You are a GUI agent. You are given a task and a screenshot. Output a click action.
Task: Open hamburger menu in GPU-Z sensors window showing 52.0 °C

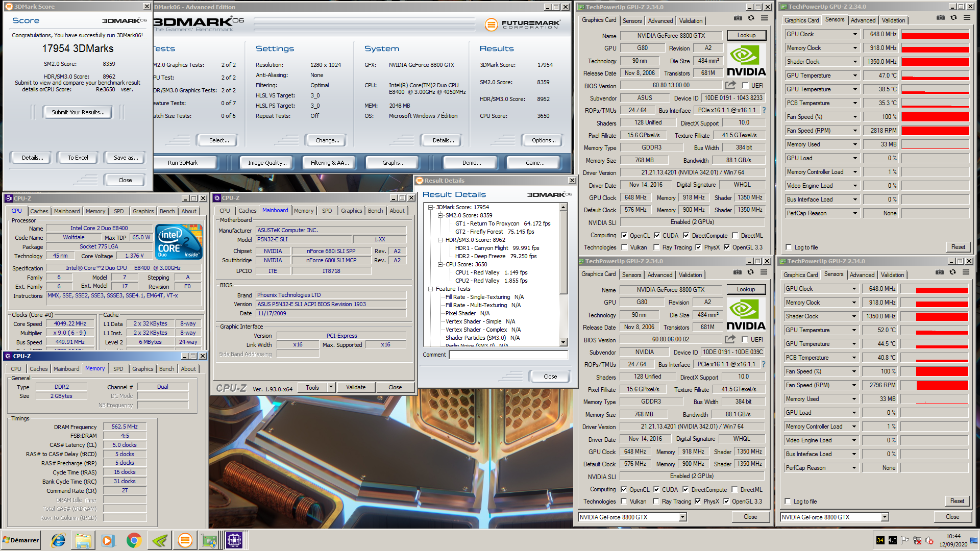(966, 272)
